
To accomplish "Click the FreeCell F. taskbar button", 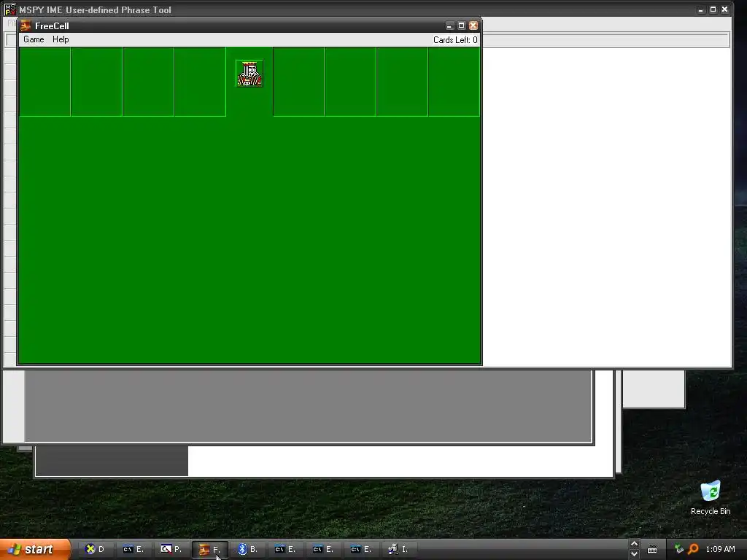I will [x=209, y=550].
